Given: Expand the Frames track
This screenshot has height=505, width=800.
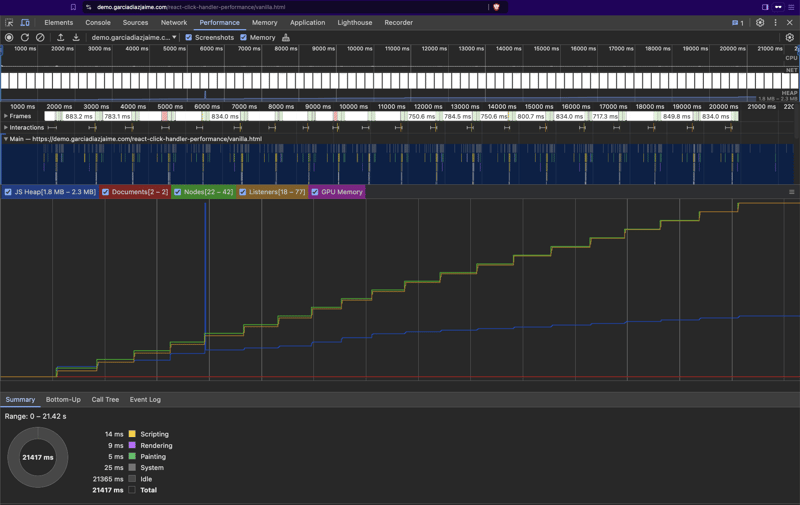Looking at the screenshot, I should click(x=6, y=116).
